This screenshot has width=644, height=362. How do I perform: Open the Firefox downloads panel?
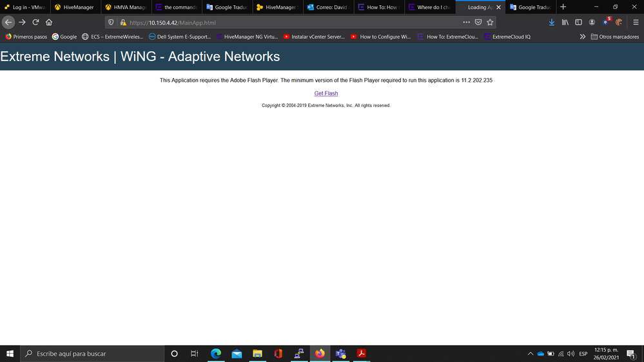tap(552, 22)
